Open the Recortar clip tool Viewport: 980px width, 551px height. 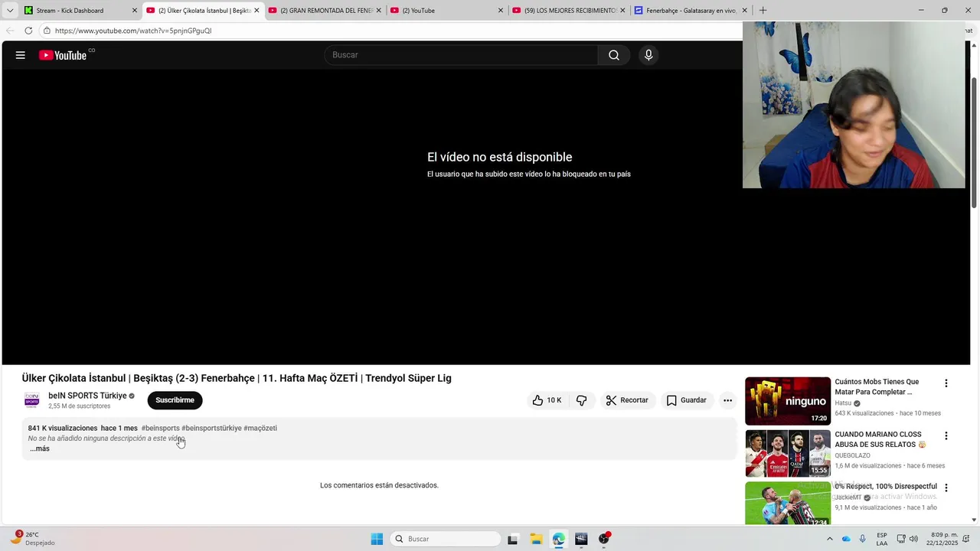627,400
